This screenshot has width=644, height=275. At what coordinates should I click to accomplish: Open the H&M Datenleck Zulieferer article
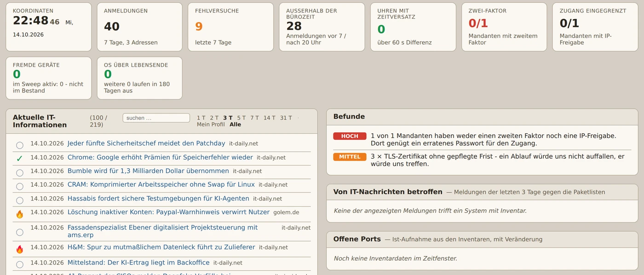click(161, 247)
